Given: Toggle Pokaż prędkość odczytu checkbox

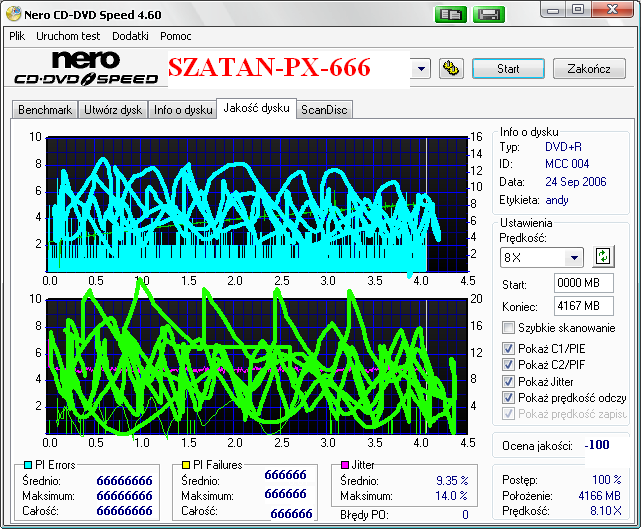Looking at the screenshot, I should tap(508, 397).
